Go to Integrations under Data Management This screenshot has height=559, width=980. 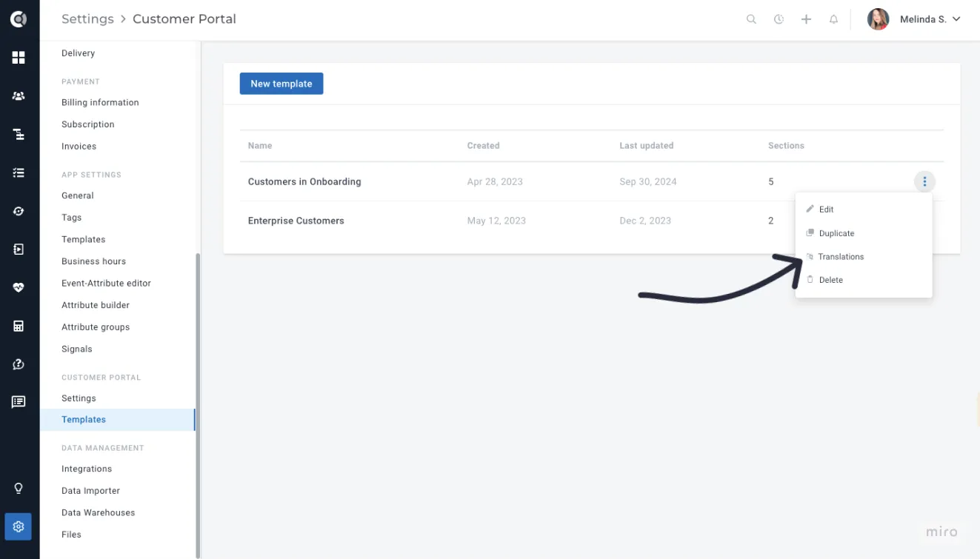[x=87, y=469]
